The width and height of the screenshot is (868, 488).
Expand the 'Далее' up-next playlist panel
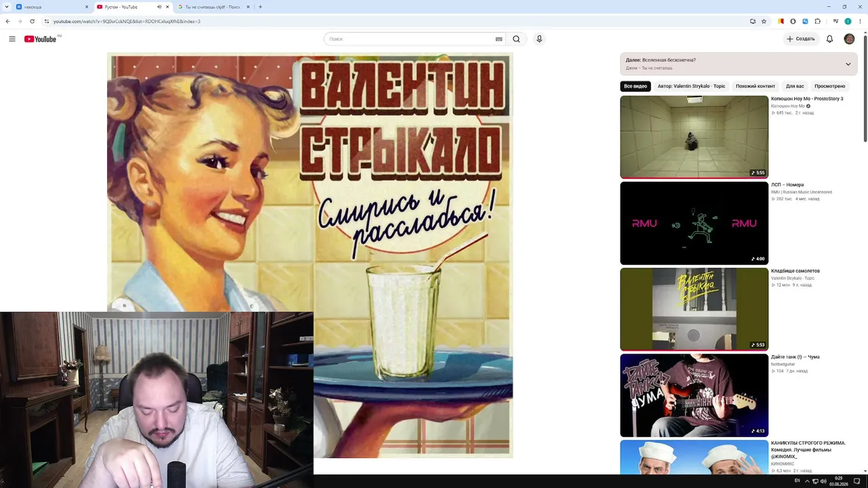click(x=848, y=64)
